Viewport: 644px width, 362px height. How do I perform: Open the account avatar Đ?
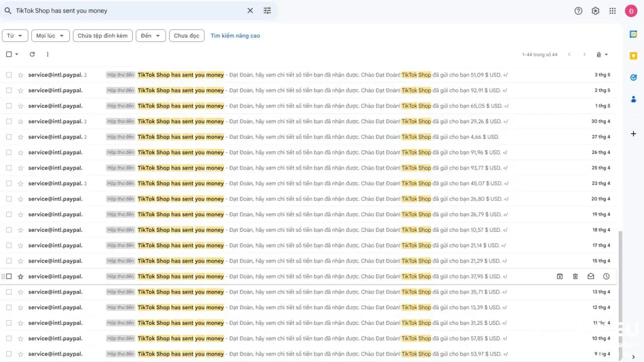(x=631, y=11)
